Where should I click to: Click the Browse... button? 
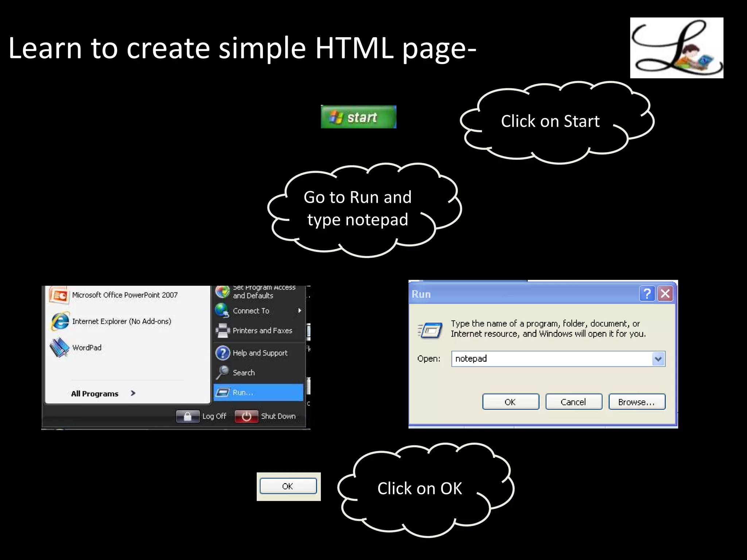636,402
